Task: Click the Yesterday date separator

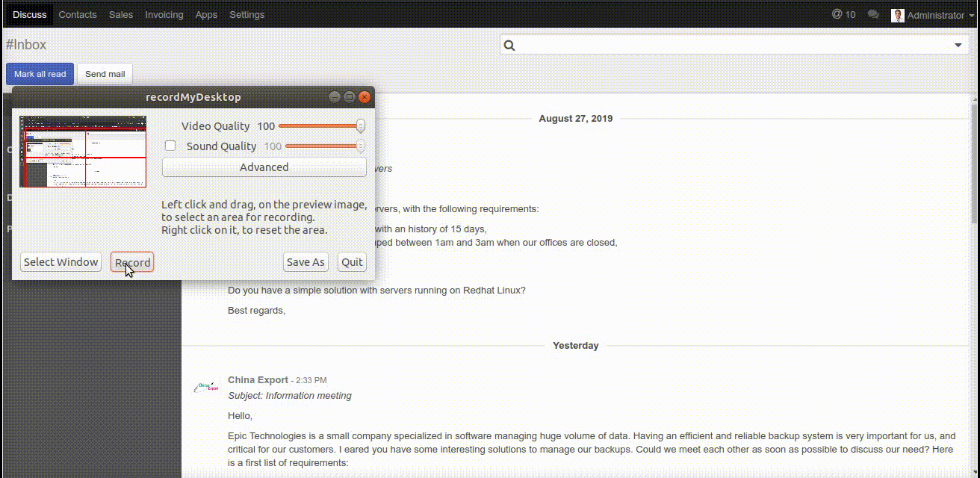Action: [x=576, y=346]
